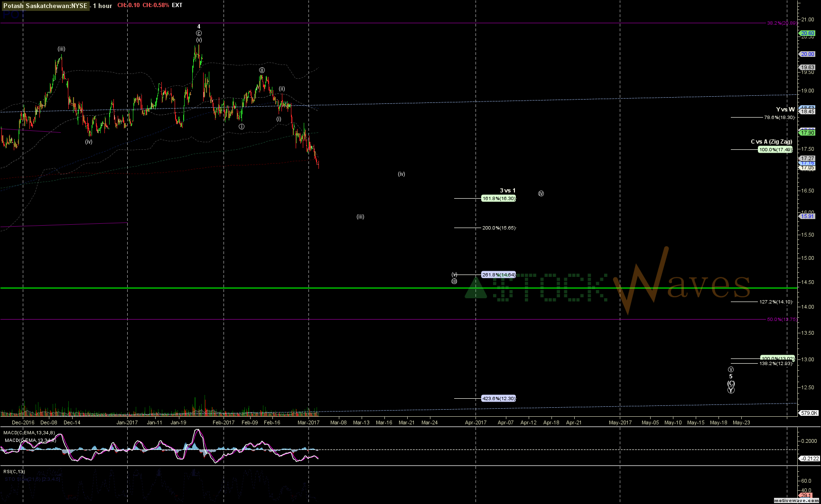Screen dimensions: 821x504
Task: Click the May-2017 date axis label
Action: click(620, 422)
